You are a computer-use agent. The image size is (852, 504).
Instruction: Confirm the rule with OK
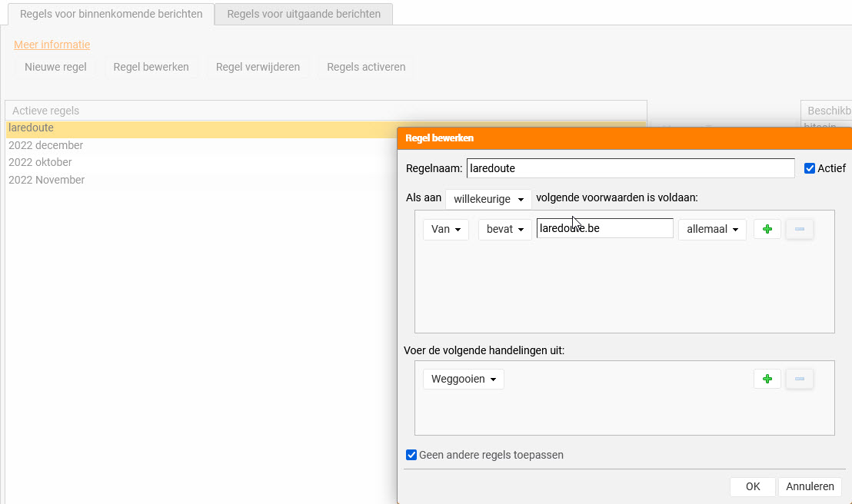753,486
